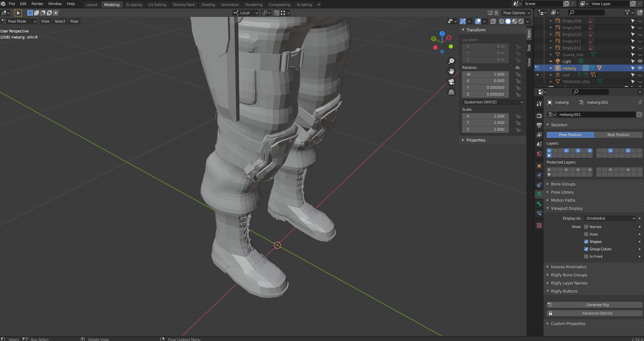Enable the In Front checkbox
The image size is (644, 341).
pyautogui.click(x=586, y=257)
